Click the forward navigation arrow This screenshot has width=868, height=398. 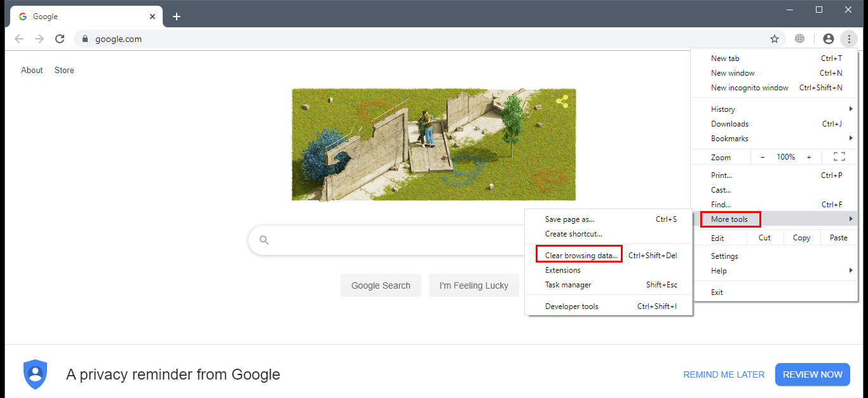(39, 39)
